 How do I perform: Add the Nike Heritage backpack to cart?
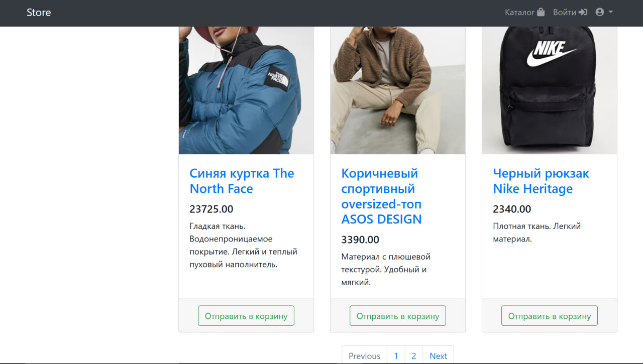click(550, 316)
